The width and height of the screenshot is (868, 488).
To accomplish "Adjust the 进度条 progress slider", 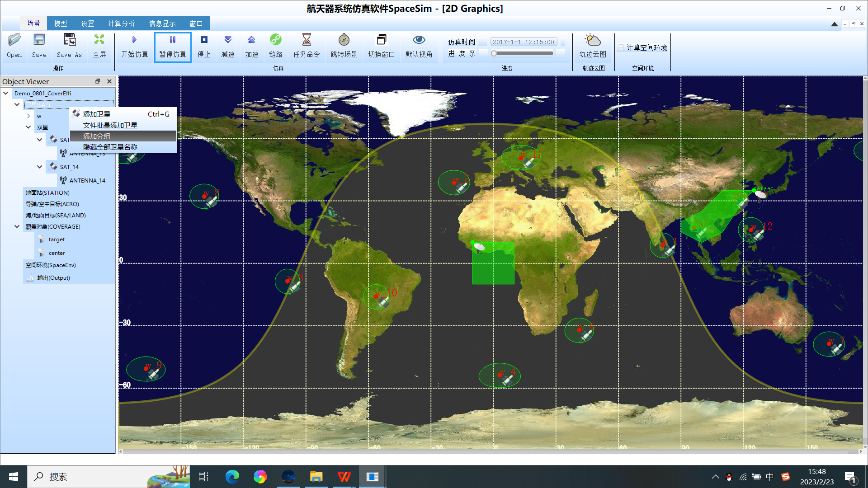I will [x=522, y=53].
